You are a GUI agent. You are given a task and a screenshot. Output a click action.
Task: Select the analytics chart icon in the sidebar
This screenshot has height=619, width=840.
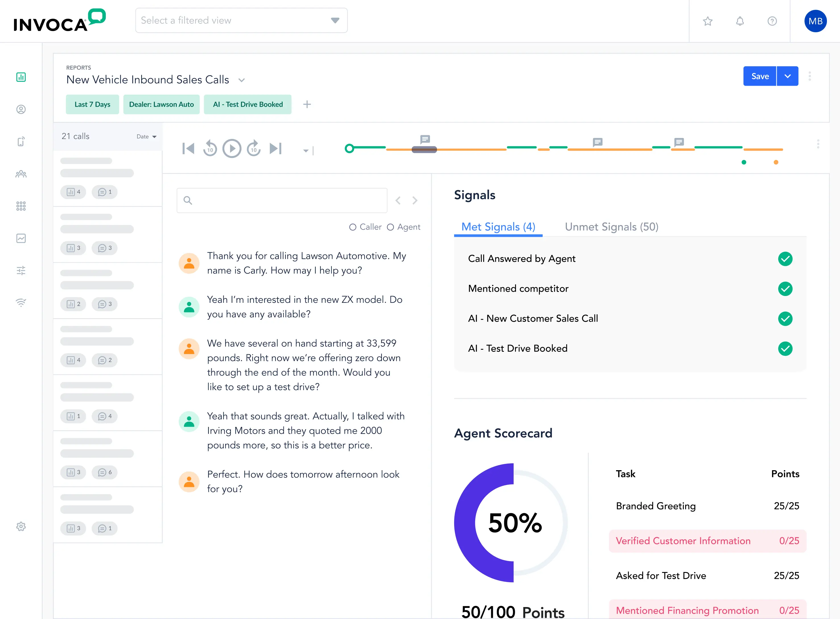pos(21,238)
